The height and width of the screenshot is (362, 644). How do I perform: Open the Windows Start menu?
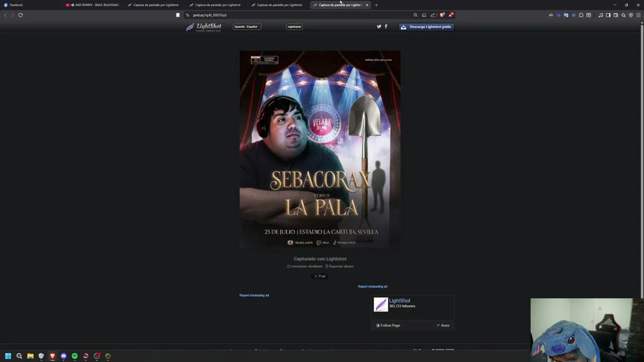pos(8,356)
